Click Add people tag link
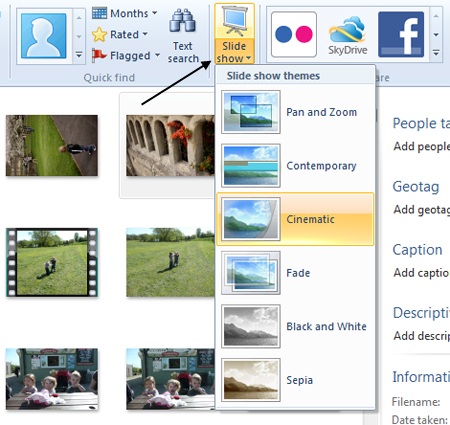450x425 pixels. pyautogui.click(x=422, y=146)
